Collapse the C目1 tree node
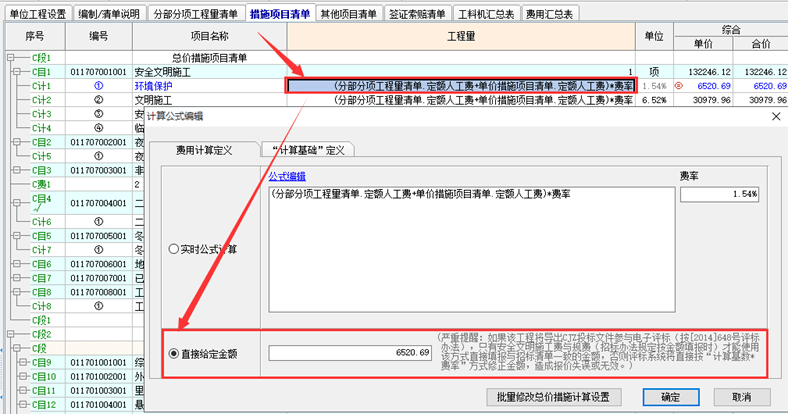This screenshot has height=414, width=788. click(x=17, y=72)
